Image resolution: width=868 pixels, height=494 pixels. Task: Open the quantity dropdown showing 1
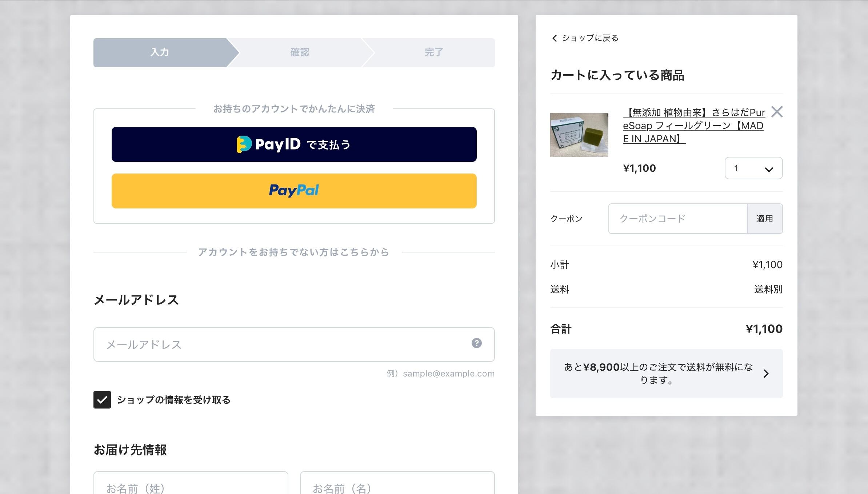(x=753, y=168)
